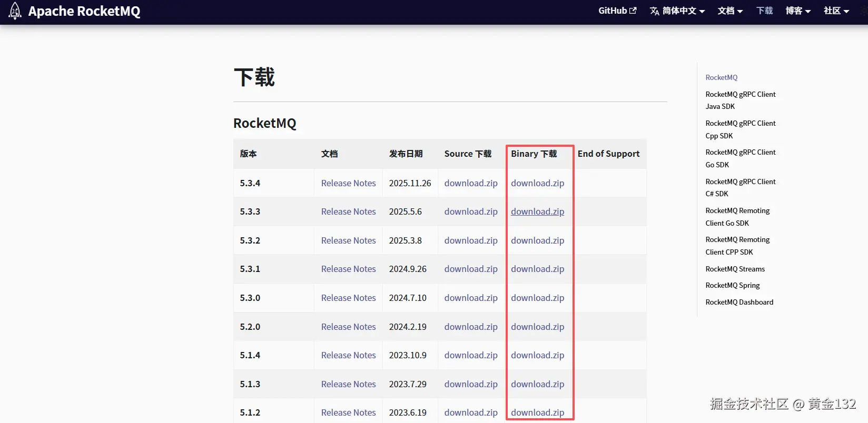This screenshot has width=868, height=423.
Task: Download source zip for version 5.2.0
Action: pyautogui.click(x=471, y=327)
